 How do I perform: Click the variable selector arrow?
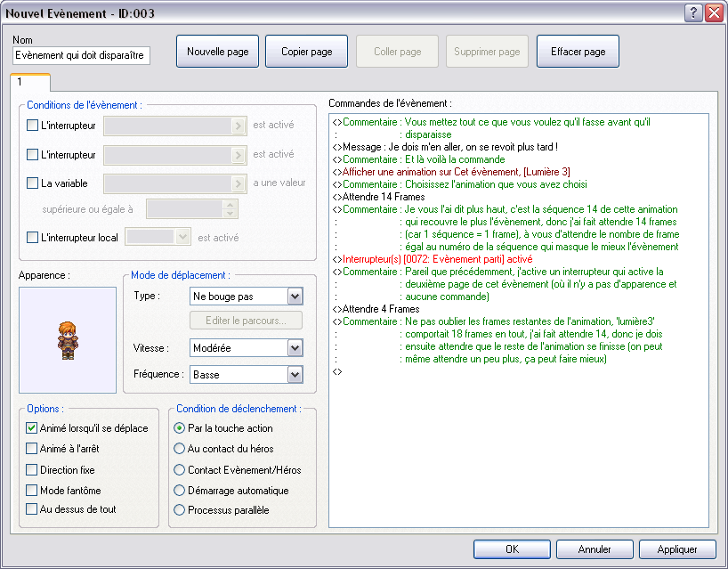pyautogui.click(x=239, y=184)
